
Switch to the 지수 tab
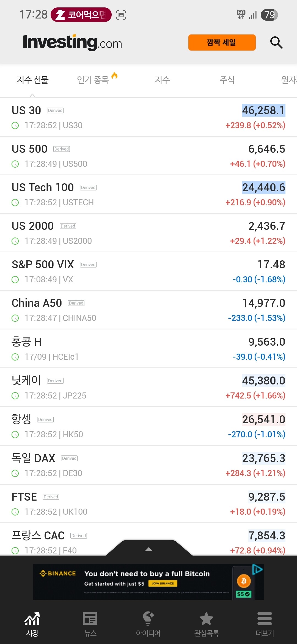[x=162, y=80]
